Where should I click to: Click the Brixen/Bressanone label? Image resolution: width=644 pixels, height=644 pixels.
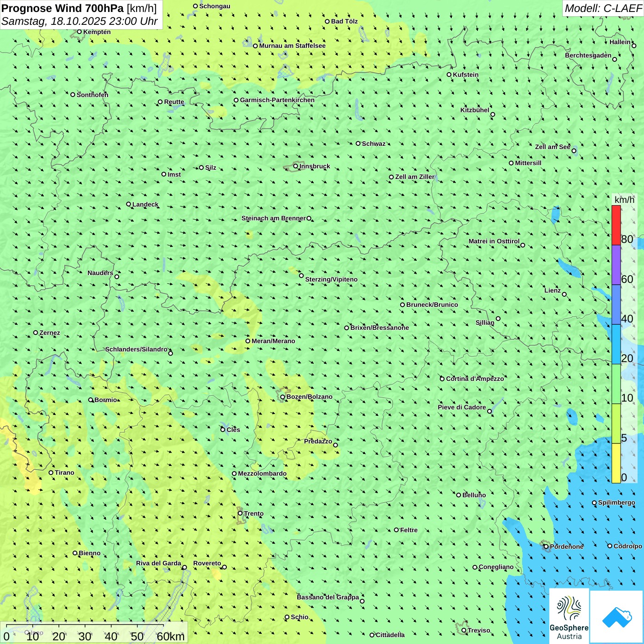click(x=379, y=328)
